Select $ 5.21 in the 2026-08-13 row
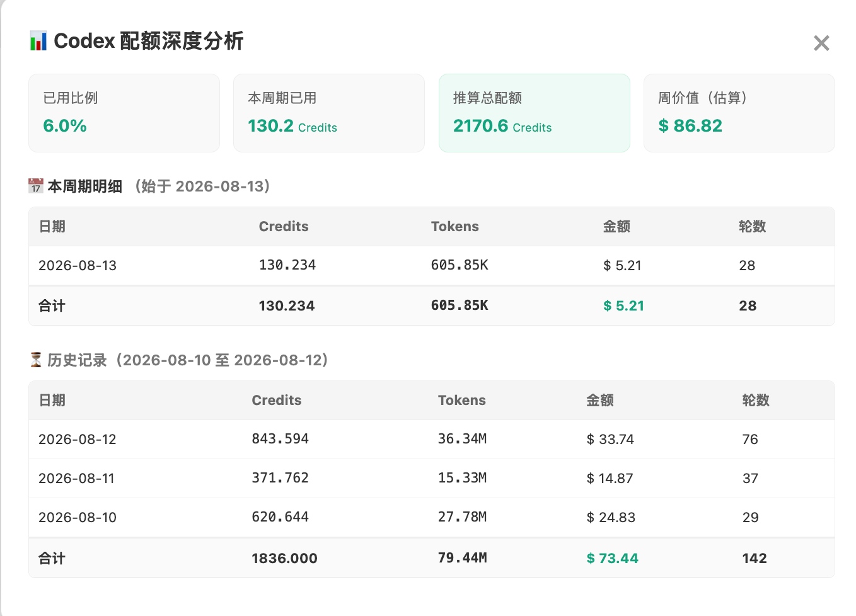Viewport: 856px width, 616px height. click(x=622, y=266)
